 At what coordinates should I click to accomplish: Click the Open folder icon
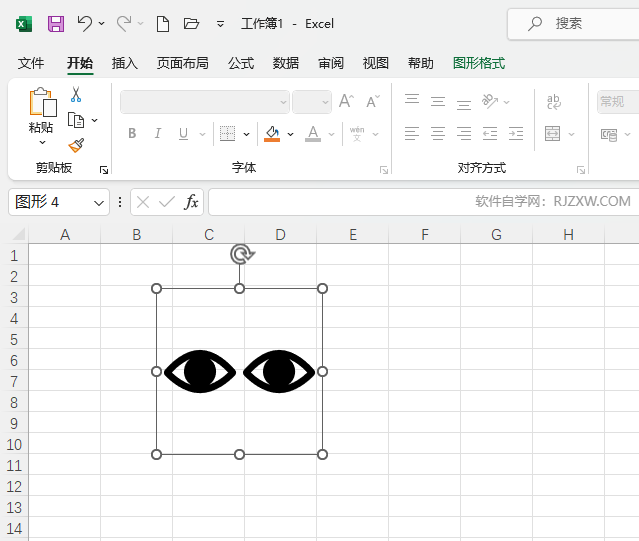tap(192, 23)
